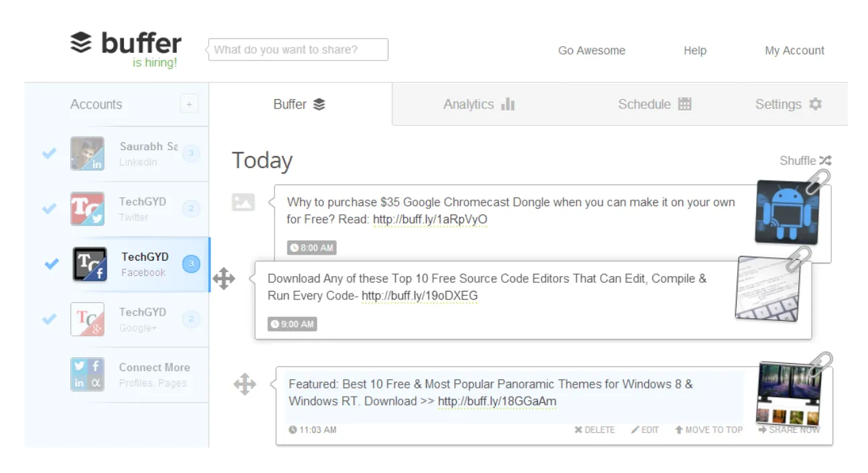868x473 pixels.
Task: Toggle checkmark for TechGYD Google+ account
Action: coord(49,319)
